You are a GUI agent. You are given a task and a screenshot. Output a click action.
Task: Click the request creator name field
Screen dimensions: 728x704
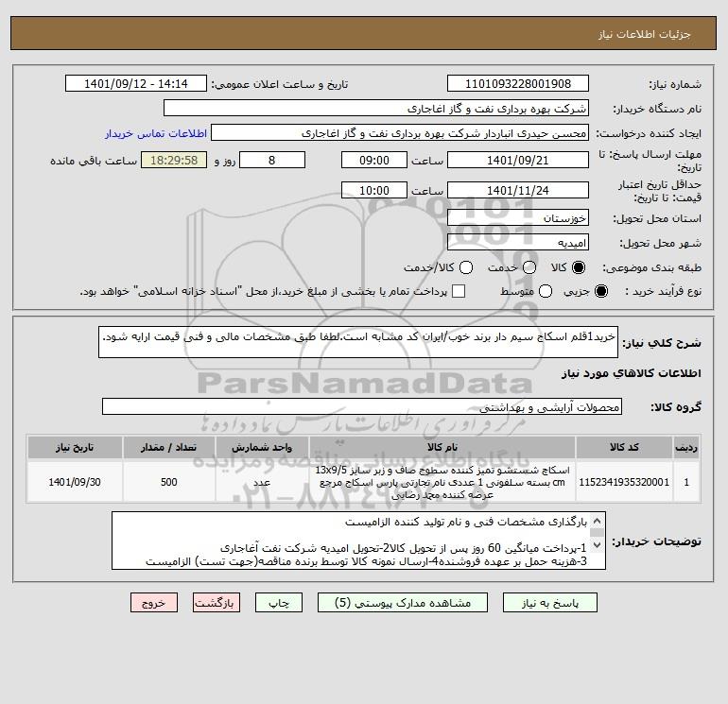click(400, 132)
